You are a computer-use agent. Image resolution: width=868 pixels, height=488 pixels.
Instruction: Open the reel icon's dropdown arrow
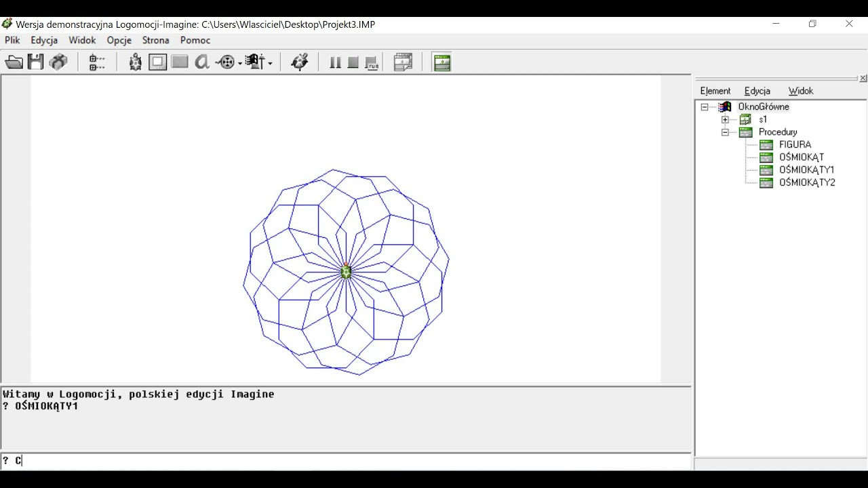click(x=239, y=63)
